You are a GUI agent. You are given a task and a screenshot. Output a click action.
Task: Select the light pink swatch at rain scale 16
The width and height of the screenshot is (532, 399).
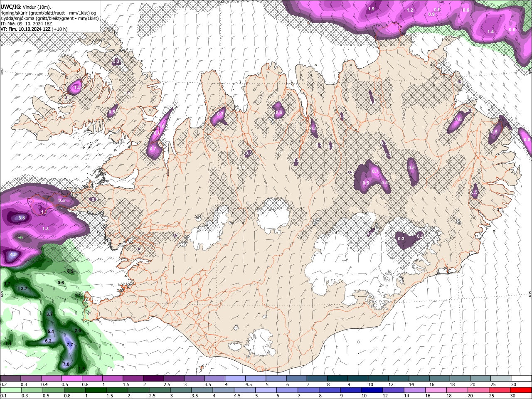click(x=436, y=390)
